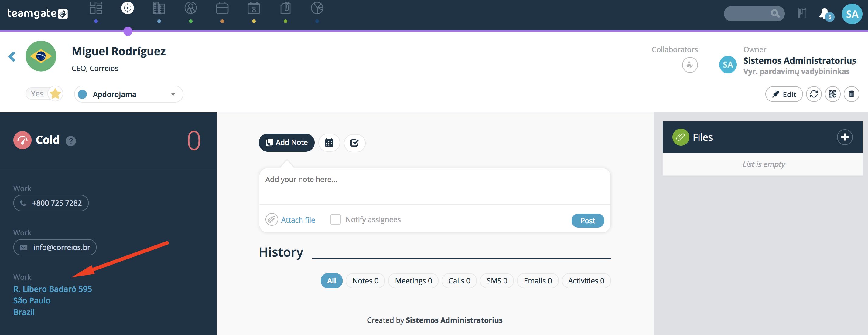Open the bookmark guide icon in header
This screenshot has width=868, height=335.
802,13
